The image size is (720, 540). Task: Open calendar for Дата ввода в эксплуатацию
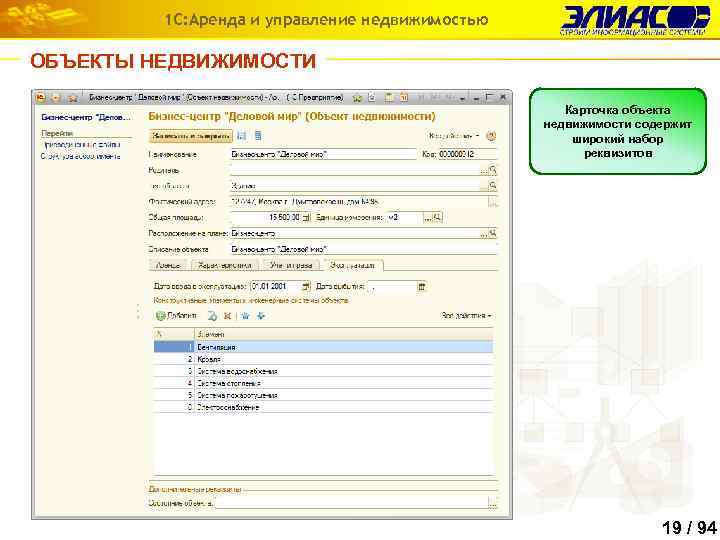306,287
